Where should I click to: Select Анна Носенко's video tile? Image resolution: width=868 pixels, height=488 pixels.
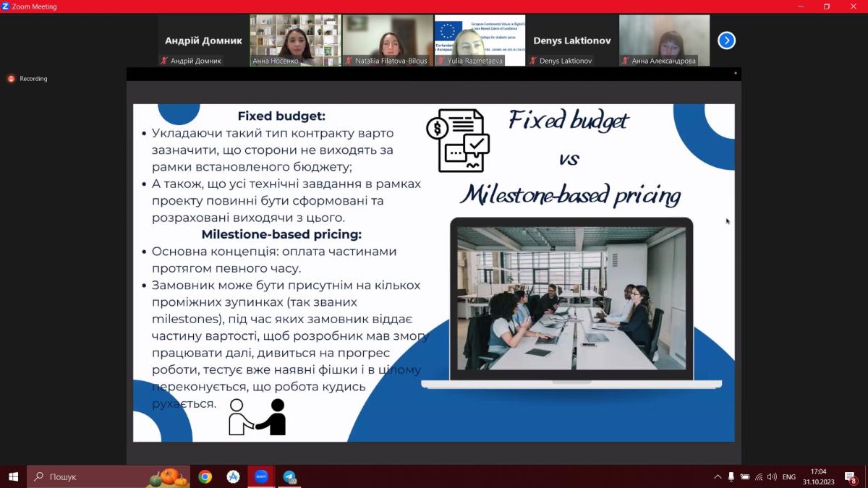pos(295,40)
